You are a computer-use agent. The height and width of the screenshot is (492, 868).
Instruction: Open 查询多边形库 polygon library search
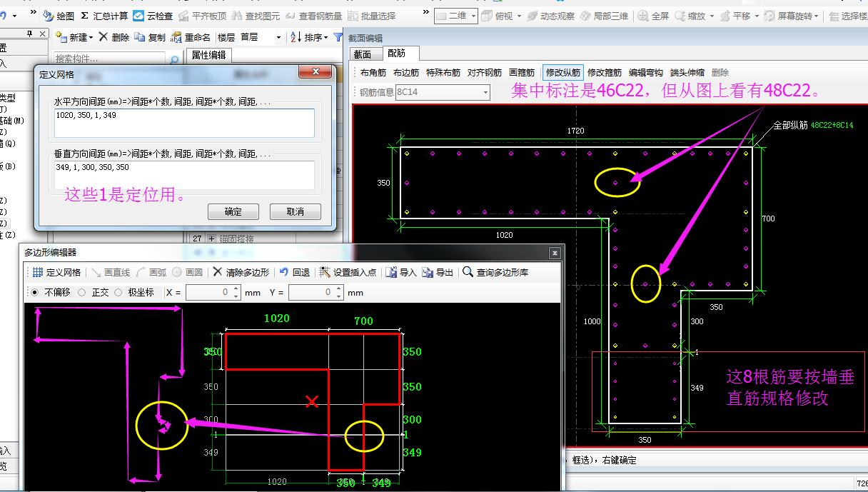pos(495,272)
